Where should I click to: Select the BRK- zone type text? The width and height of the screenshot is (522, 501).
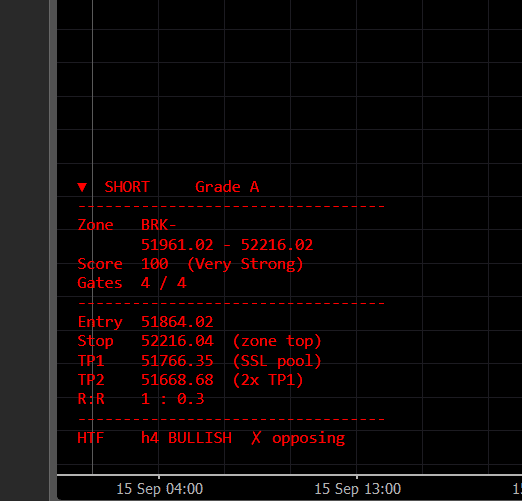(158, 225)
